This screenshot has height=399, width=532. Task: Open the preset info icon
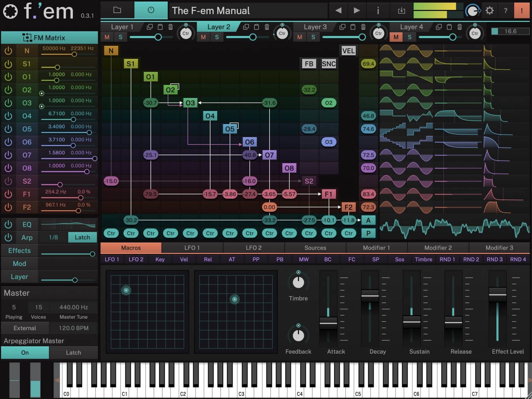[x=378, y=11]
